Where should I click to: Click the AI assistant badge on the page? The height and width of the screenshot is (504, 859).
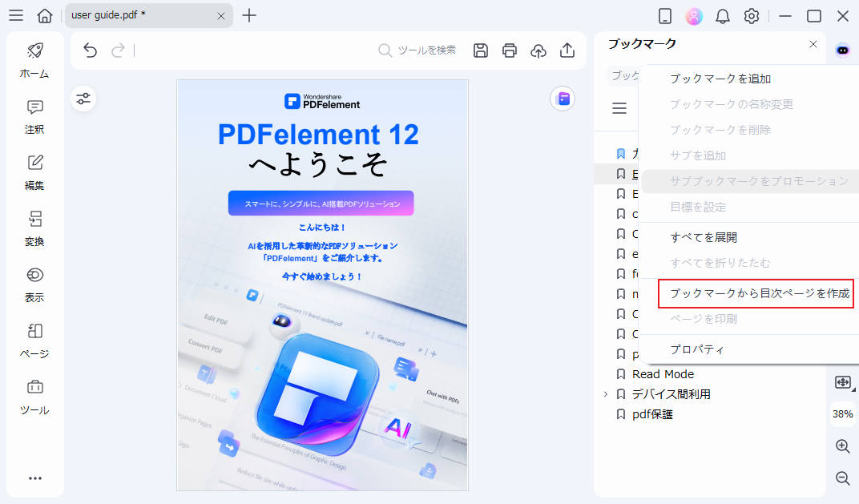pos(563,99)
